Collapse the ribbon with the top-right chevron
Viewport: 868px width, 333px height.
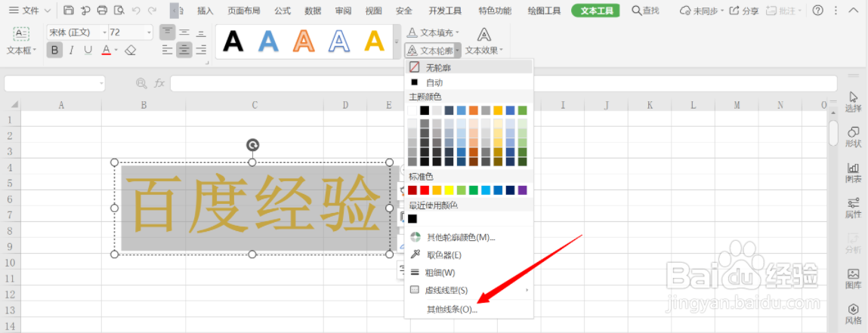(x=853, y=11)
